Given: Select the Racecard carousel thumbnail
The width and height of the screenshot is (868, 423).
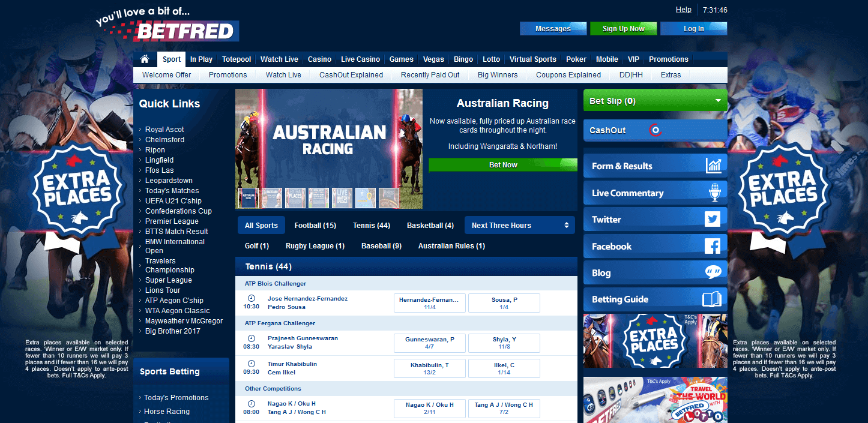Looking at the screenshot, I should tap(272, 197).
